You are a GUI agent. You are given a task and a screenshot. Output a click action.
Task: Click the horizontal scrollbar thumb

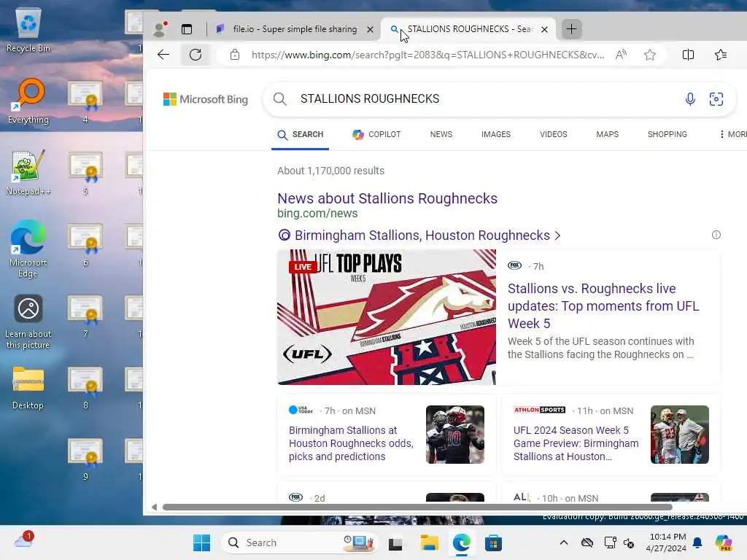[417, 507]
